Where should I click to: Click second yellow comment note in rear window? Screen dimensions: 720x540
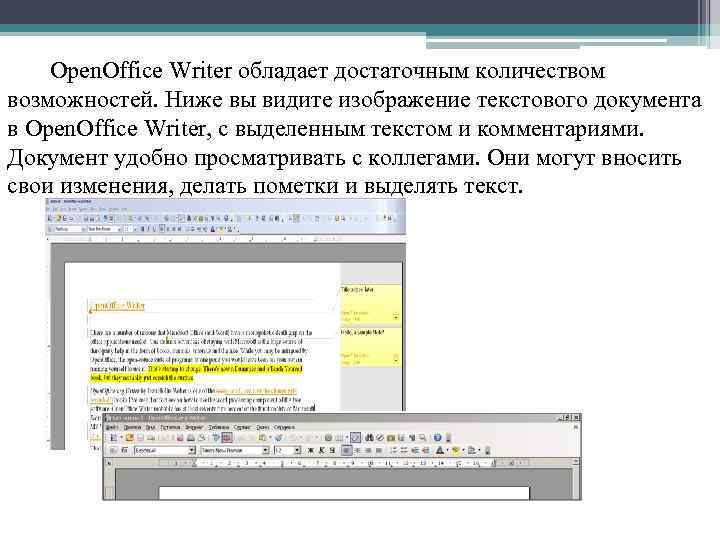click(x=370, y=347)
